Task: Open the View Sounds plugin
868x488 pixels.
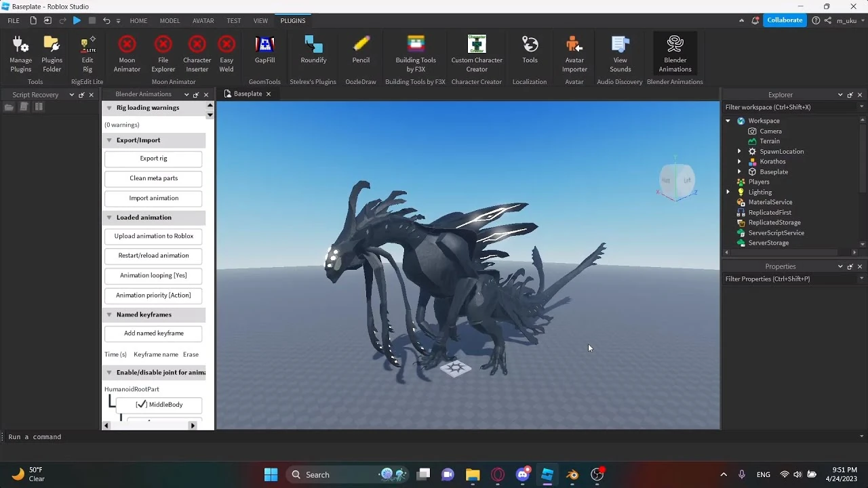Action: [x=620, y=54]
